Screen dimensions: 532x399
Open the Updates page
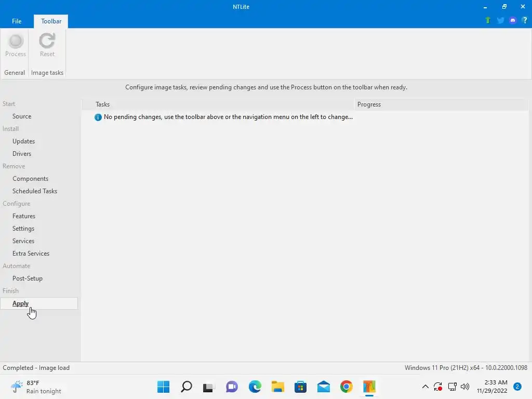pyautogui.click(x=23, y=141)
